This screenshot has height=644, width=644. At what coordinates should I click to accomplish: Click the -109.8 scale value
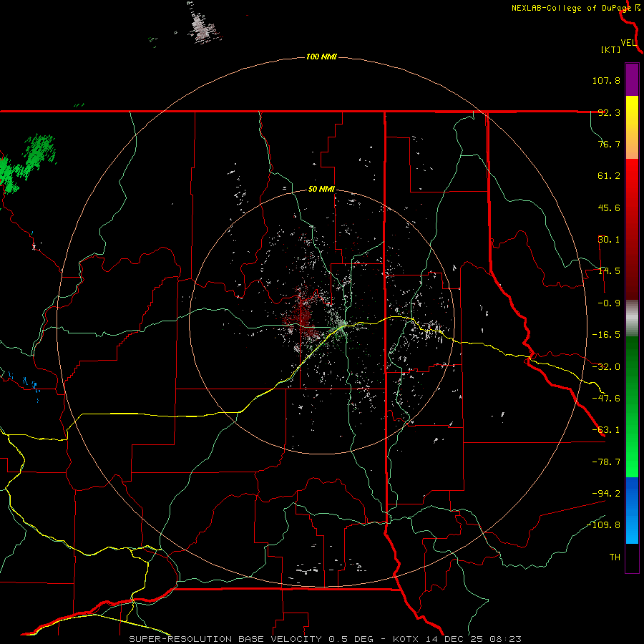coord(604,525)
